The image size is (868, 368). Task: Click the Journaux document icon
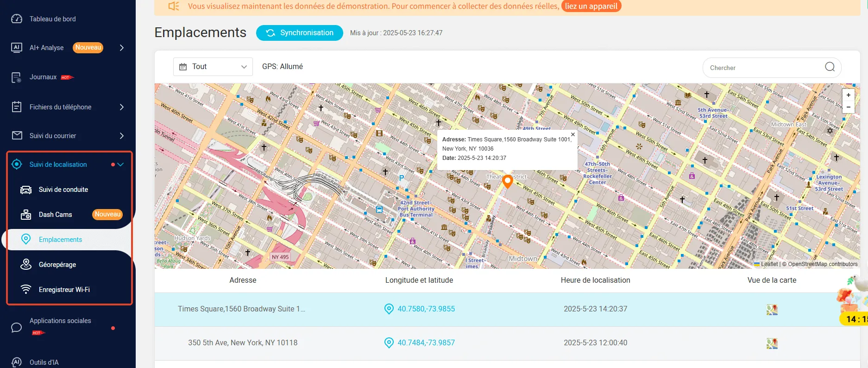(x=17, y=77)
